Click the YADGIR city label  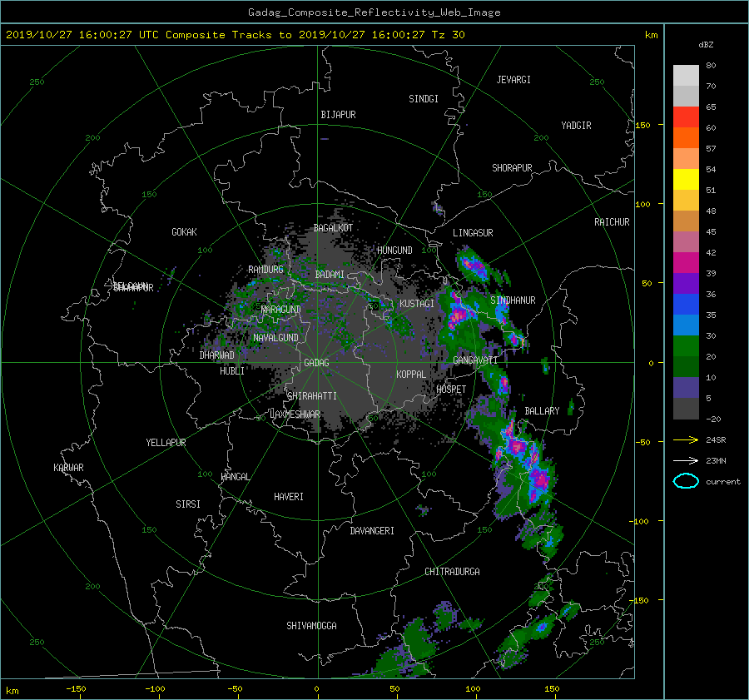576,126
